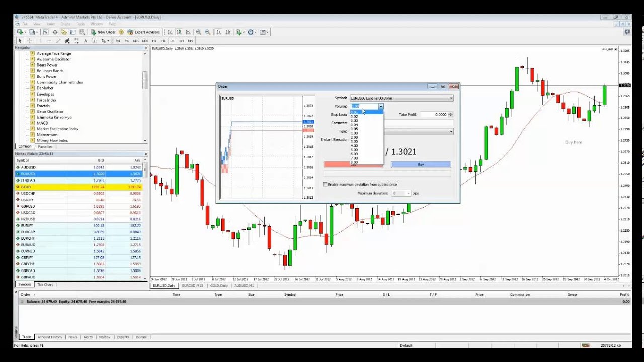Enable maximum deviation from quoted price
The width and height of the screenshot is (644, 362).
(x=325, y=185)
